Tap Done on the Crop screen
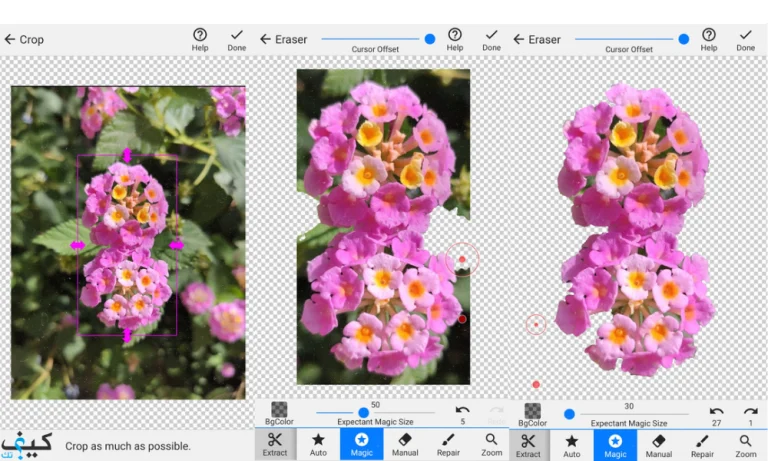Screen dimensions: 768x461 coord(237,40)
